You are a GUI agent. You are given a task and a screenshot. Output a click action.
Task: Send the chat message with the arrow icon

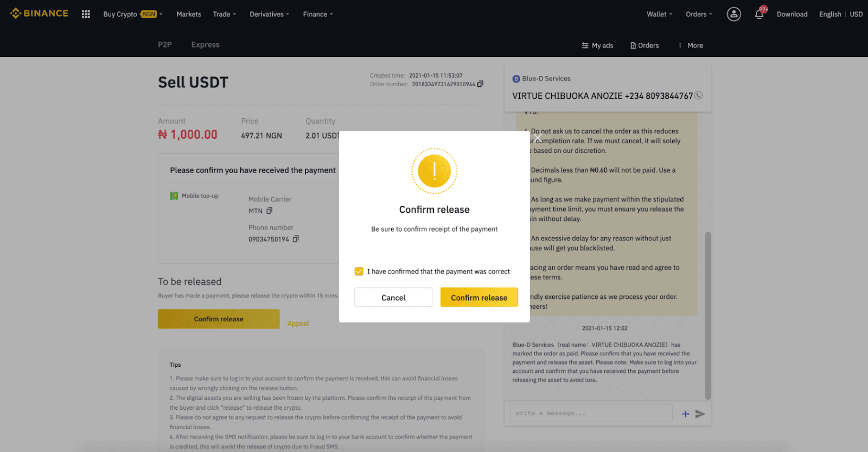[700, 414]
